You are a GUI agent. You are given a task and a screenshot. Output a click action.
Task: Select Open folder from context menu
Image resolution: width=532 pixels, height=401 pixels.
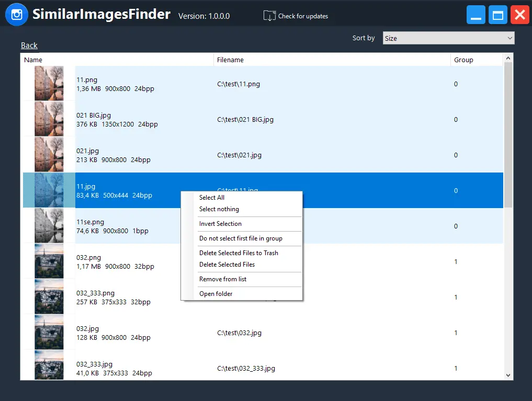[x=216, y=294]
